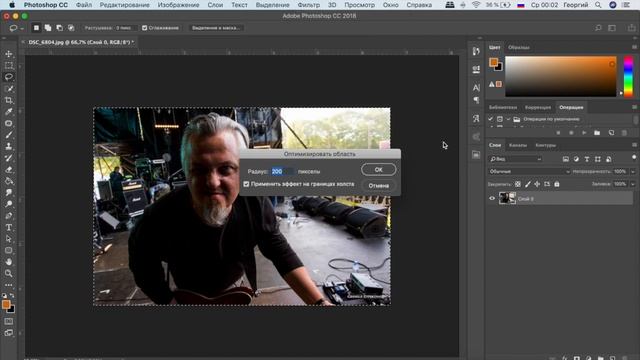Open the Color panel options menu
The width and height of the screenshot is (640, 360).
(634, 47)
